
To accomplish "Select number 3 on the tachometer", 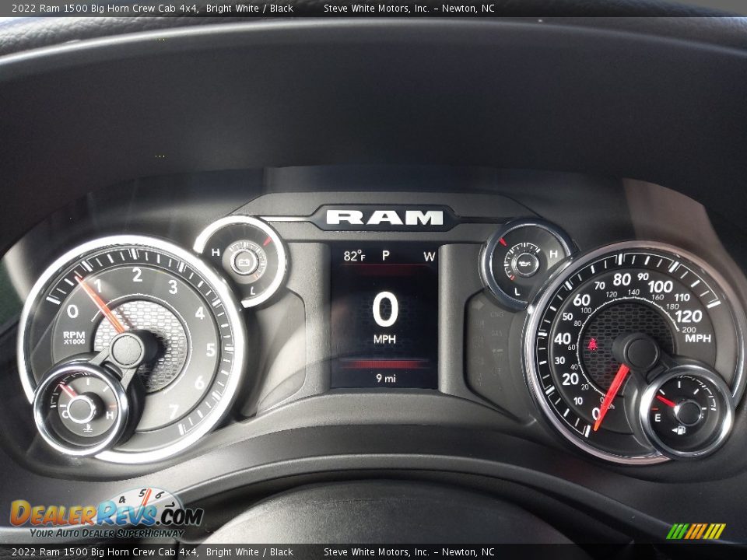I will [173, 287].
